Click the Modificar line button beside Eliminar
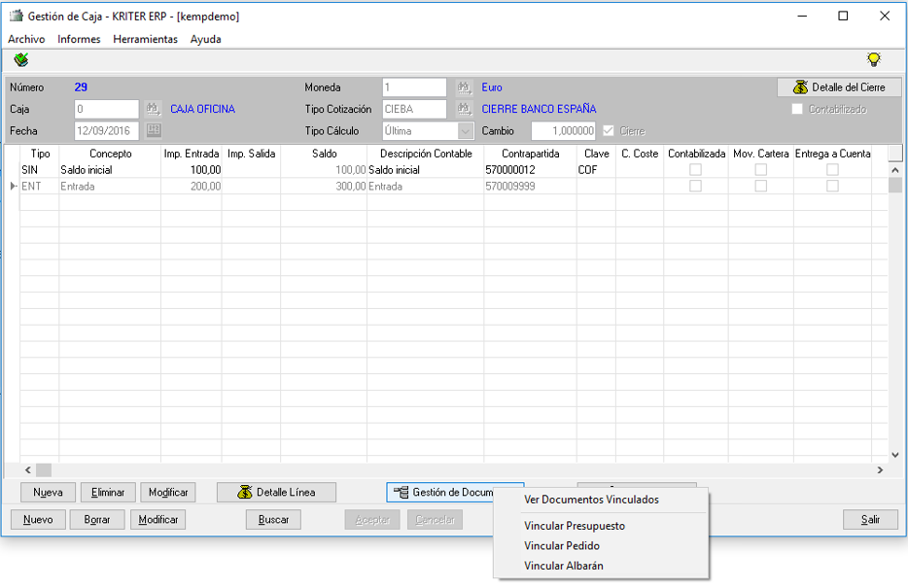The width and height of the screenshot is (908, 588). tap(168, 493)
